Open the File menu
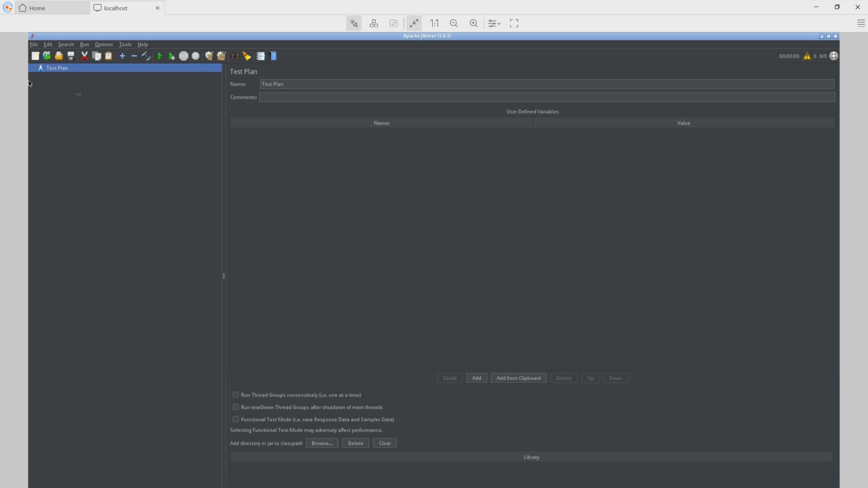 (34, 44)
